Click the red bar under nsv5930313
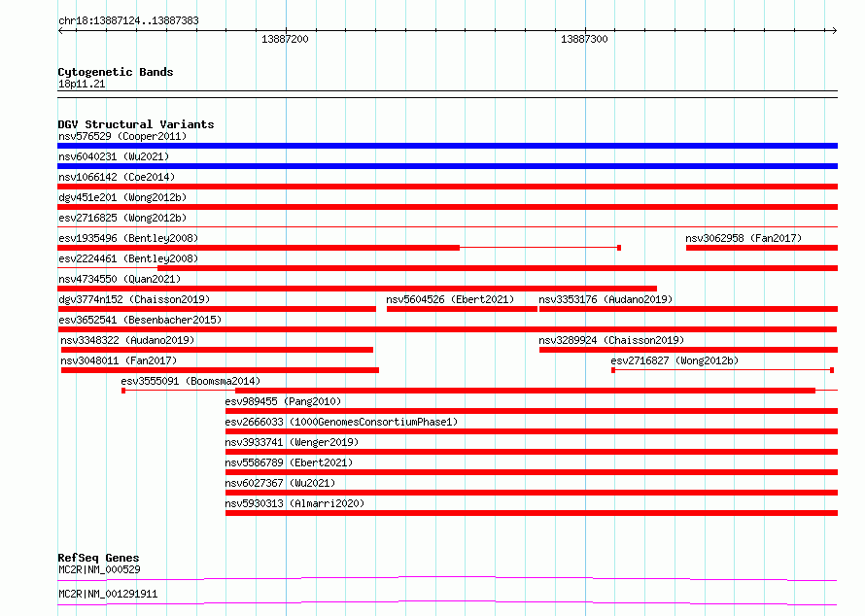 tap(532, 513)
